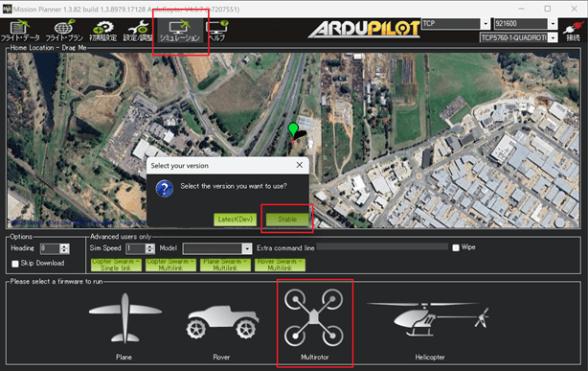Expand the Model dropdown list
The height and width of the screenshot is (371, 588).
247,248
